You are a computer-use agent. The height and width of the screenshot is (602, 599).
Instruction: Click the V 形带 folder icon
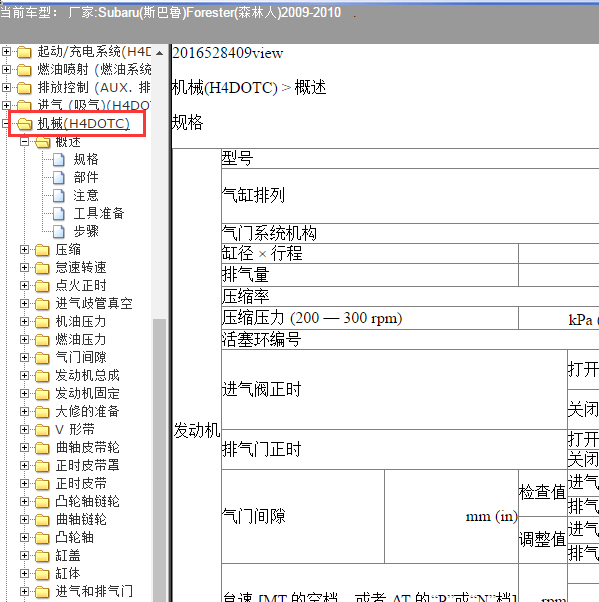click(42, 430)
